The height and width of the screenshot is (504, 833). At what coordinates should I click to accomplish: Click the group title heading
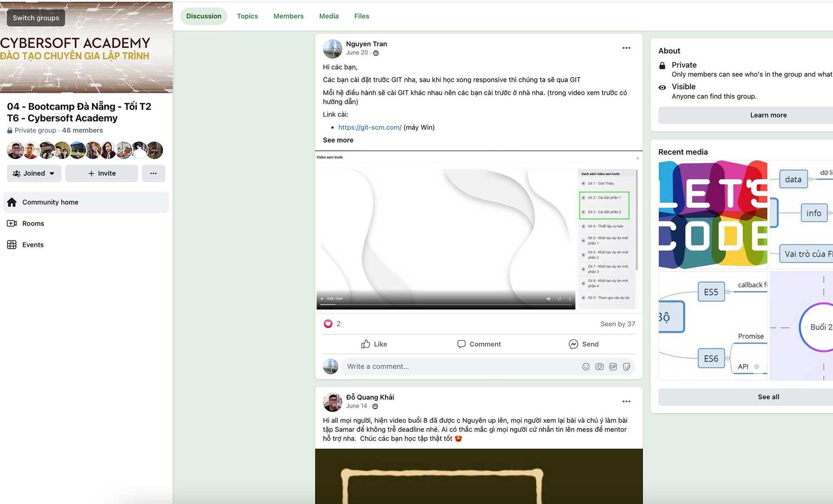[79, 112]
